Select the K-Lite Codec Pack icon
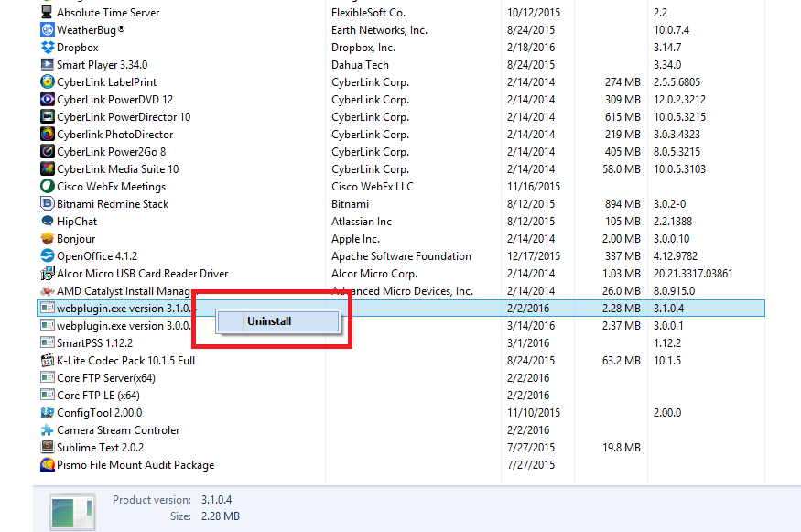 coord(48,360)
